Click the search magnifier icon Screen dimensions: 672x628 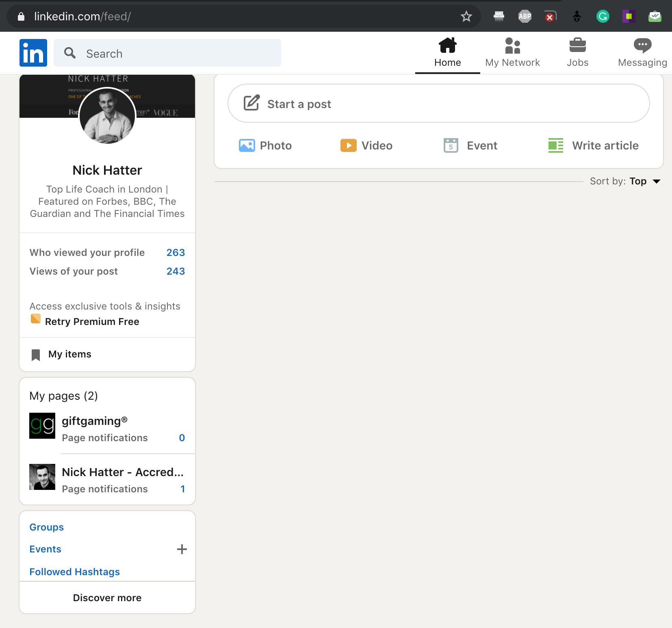click(70, 53)
